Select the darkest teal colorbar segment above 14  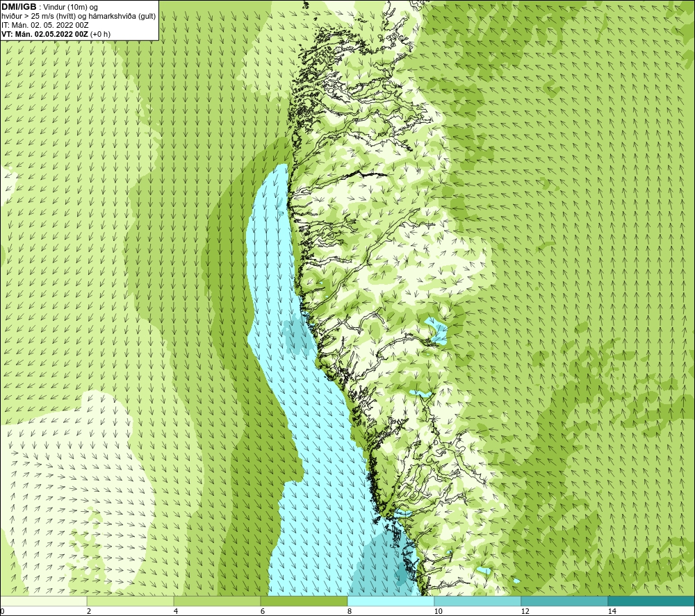tap(652, 601)
